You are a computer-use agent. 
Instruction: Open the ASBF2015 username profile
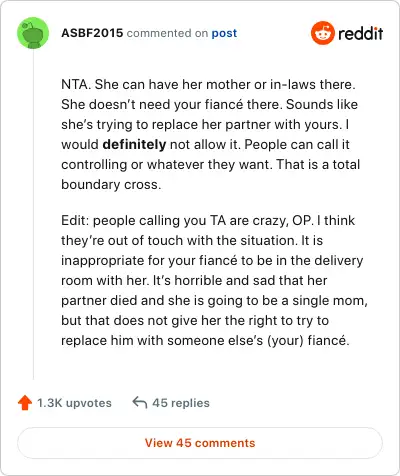pos(92,33)
